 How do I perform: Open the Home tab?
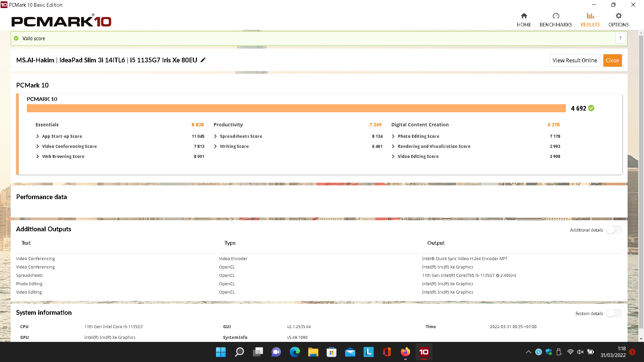(524, 20)
